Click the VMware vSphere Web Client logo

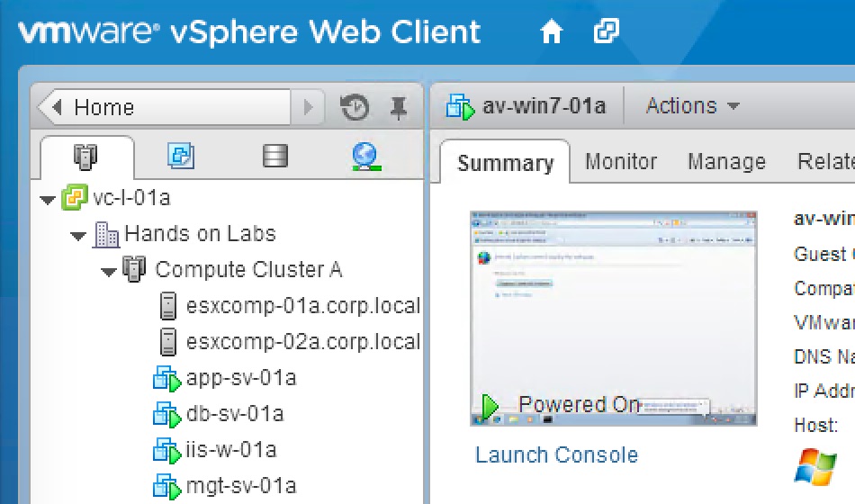pyautogui.click(x=249, y=31)
